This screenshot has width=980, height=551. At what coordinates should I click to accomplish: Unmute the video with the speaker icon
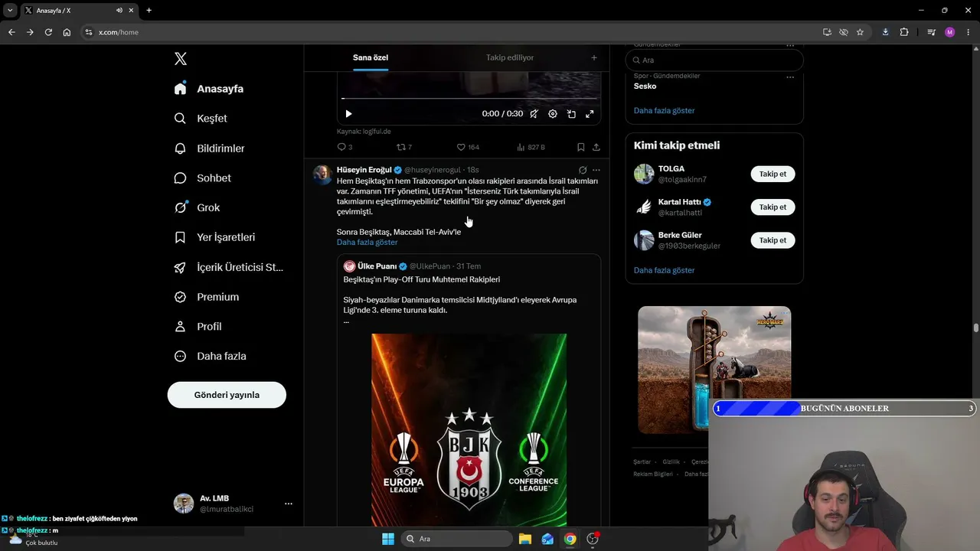click(534, 114)
